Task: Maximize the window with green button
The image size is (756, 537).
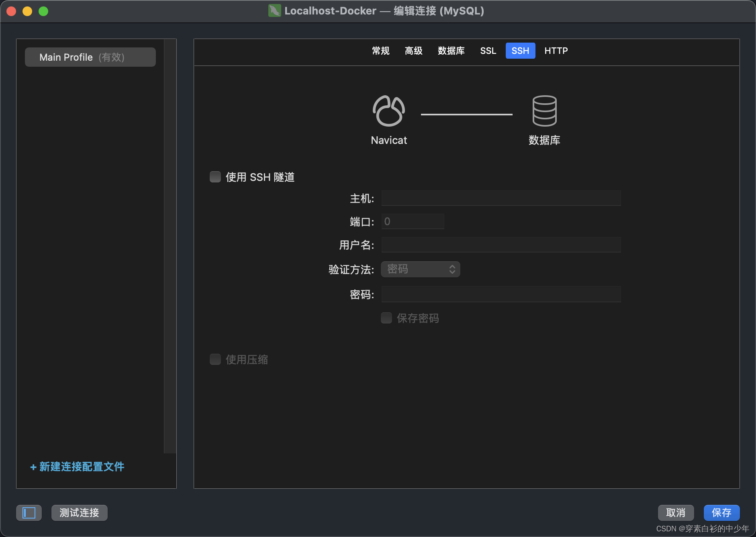Action: coord(43,11)
